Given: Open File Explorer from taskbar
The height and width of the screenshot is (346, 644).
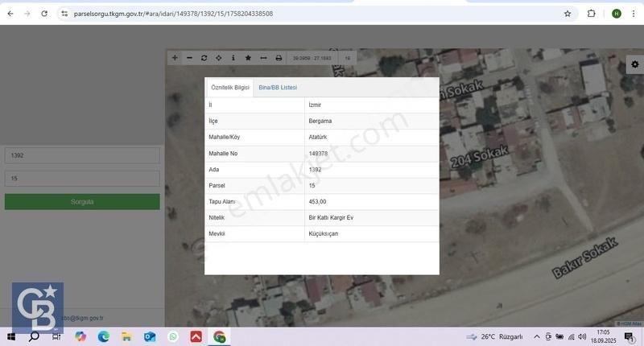Looking at the screenshot, I should (x=126, y=336).
